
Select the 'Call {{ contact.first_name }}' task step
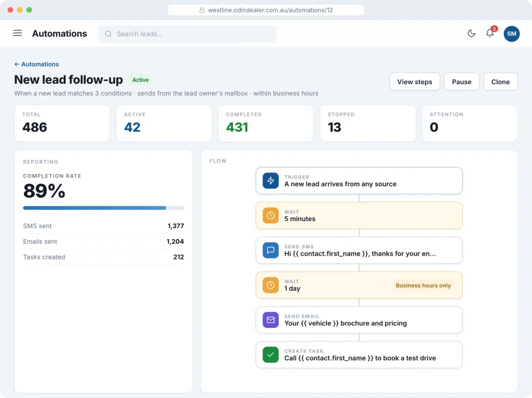tap(359, 355)
